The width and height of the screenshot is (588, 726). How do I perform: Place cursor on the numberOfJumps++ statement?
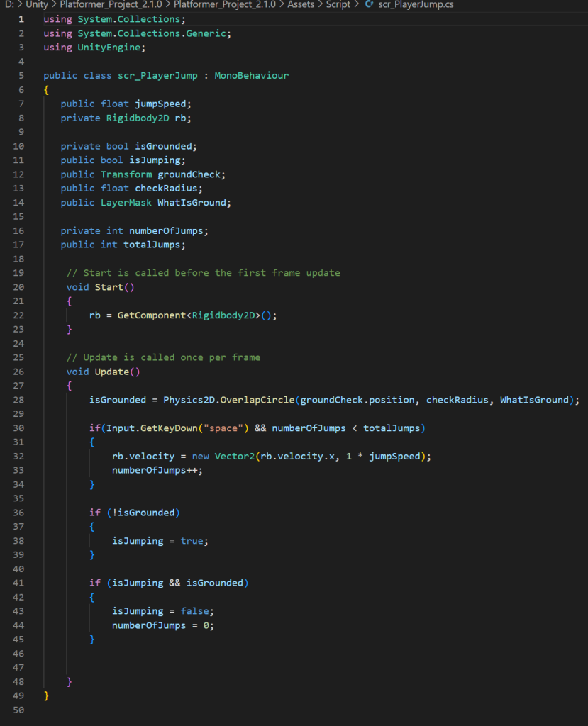156,471
